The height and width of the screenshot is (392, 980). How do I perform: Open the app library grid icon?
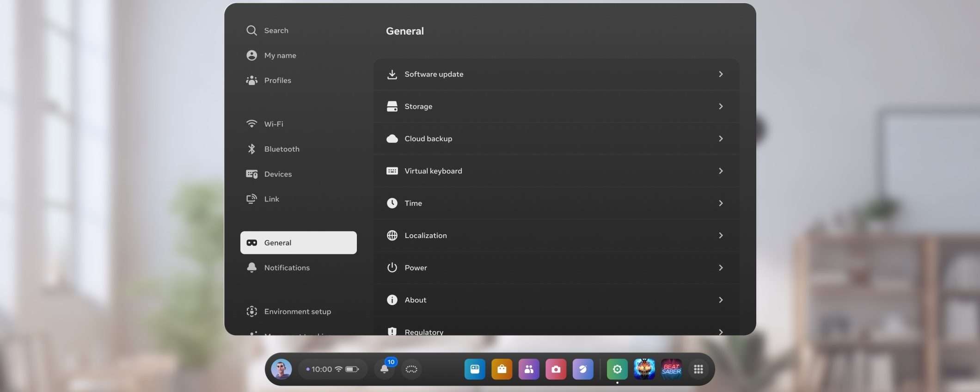tap(698, 369)
